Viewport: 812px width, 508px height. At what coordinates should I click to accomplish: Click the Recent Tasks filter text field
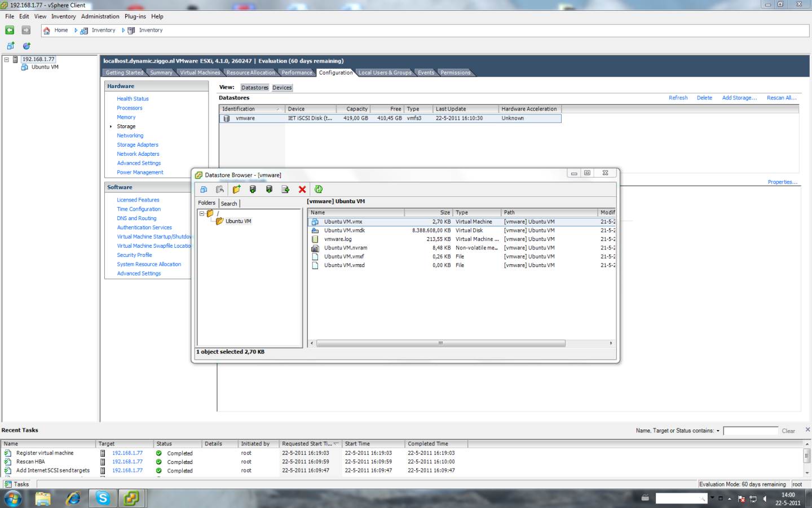tap(751, 431)
